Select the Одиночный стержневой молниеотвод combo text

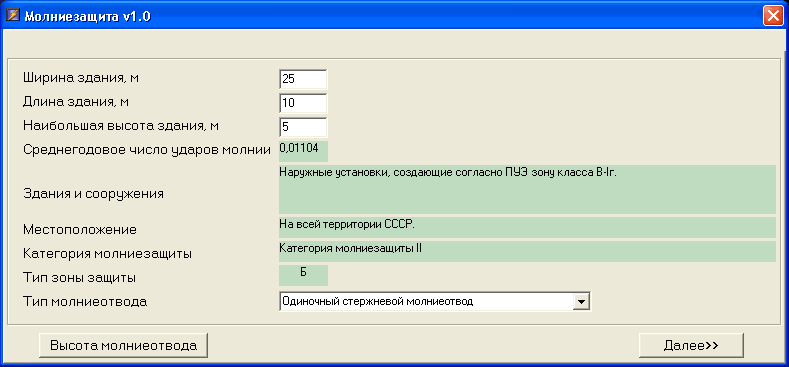(378, 302)
